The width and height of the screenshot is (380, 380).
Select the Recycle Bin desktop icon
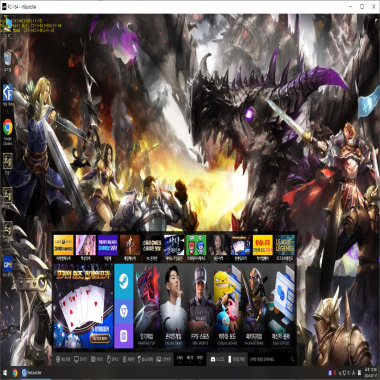pyautogui.click(x=8, y=61)
